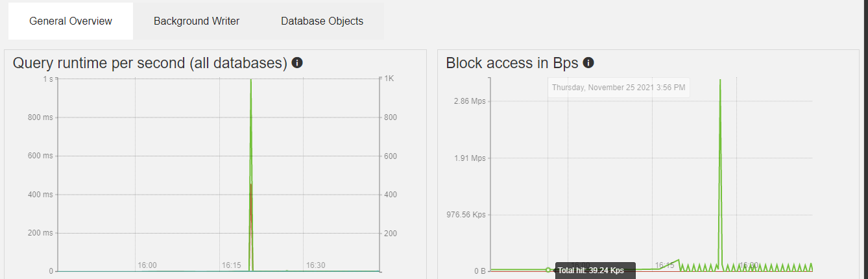Select the 16:30 time label on Query runtime axis

click(x=316, y=265)
